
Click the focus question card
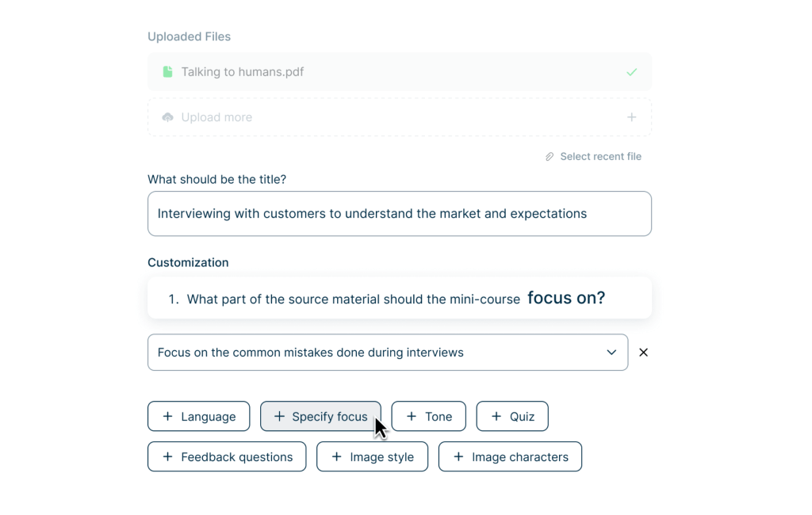(399, 299)
